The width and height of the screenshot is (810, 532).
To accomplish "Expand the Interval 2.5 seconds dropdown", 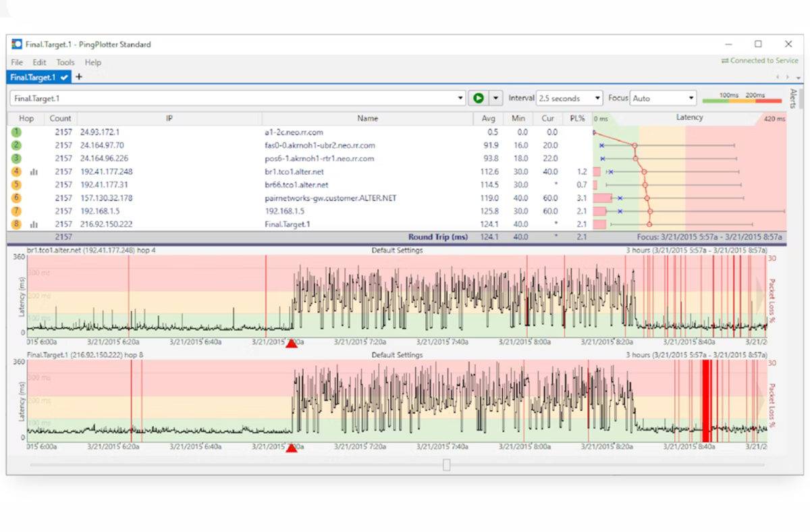I will 569,98.
